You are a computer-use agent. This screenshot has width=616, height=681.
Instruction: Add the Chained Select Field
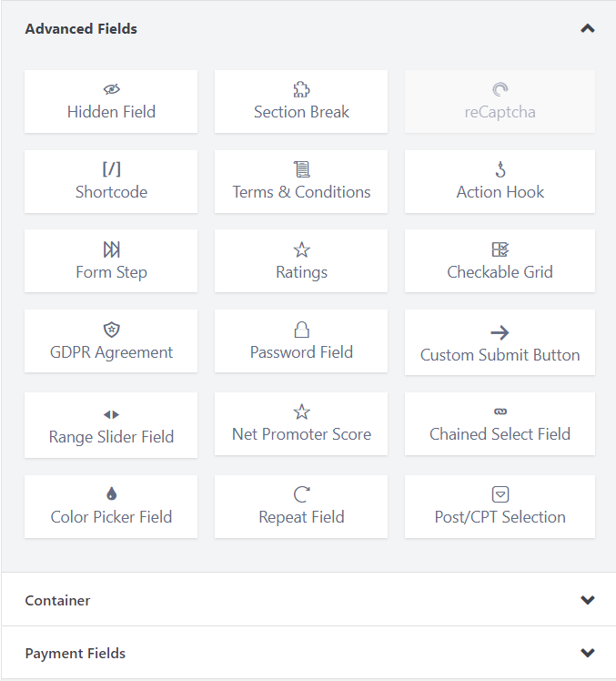click(x=500, y=424)
